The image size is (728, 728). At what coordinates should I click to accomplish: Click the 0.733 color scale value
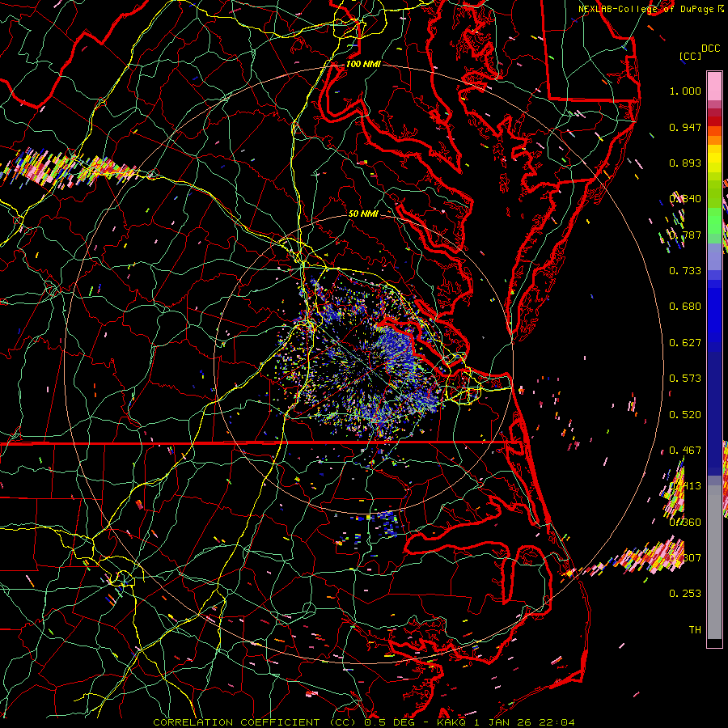tap(685, 271)
